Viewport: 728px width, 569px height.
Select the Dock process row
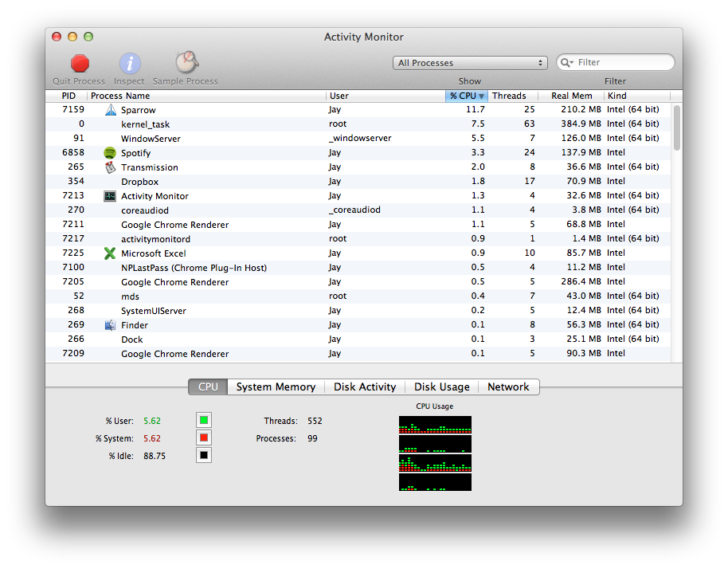tap(358, 339)
